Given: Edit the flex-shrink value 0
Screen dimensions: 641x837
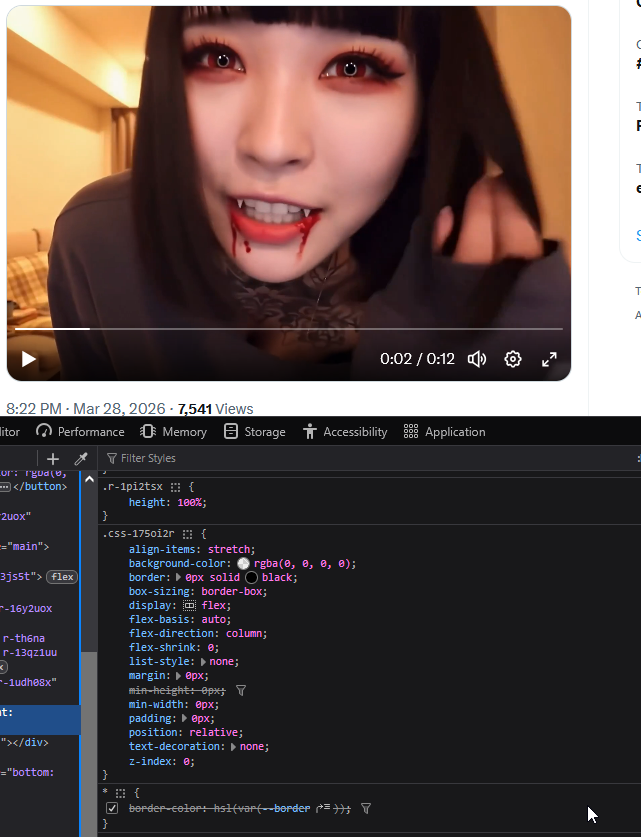Looking at the screenshot, I should (211, 647).
